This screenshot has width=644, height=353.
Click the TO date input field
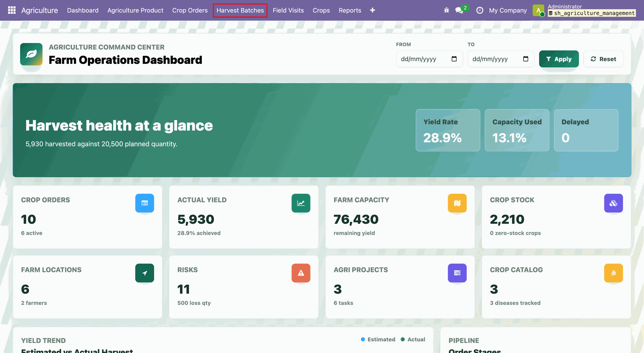click(501, 59)
